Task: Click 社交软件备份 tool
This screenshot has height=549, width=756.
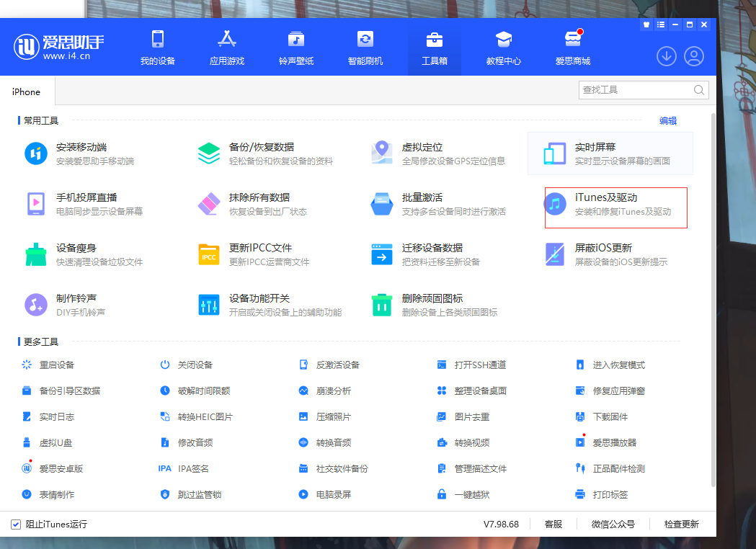Action: [x=333, y=468]
